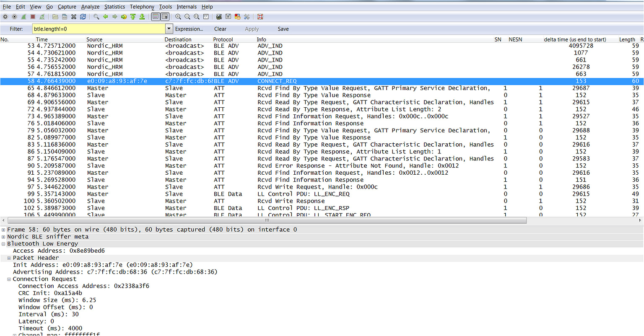Open the Capture Options icon
This screenshot has width=644, height=336.
[x=14, y=16]
